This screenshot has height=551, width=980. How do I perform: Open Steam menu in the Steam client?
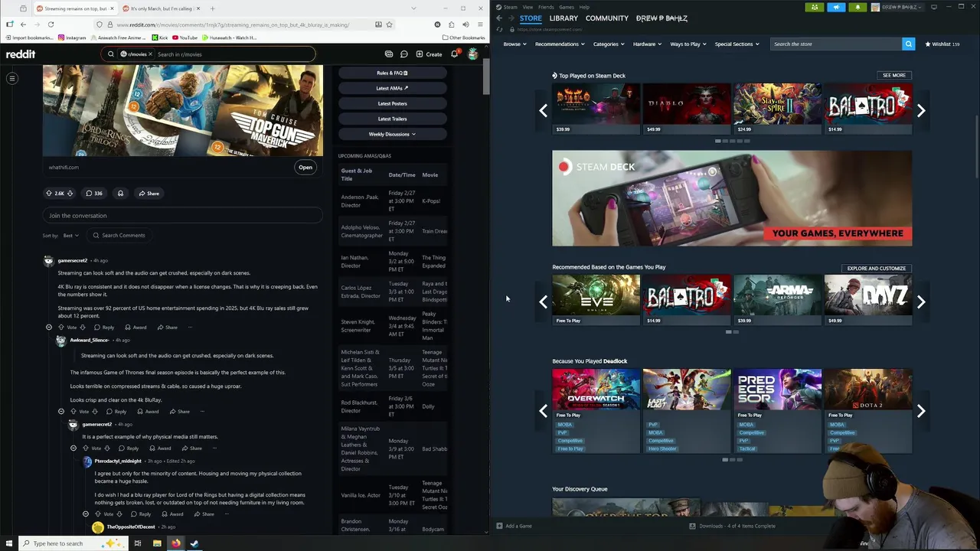click(510, 7)
